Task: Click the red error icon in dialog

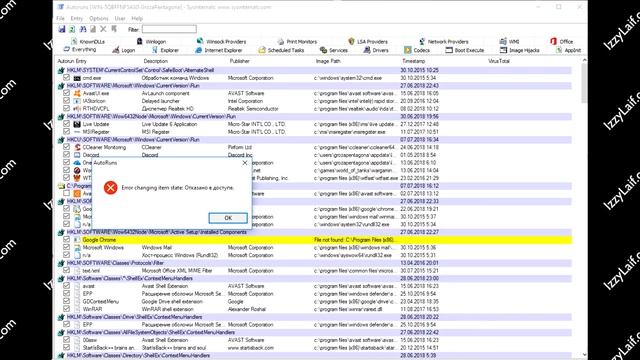Action: (110, 187)
